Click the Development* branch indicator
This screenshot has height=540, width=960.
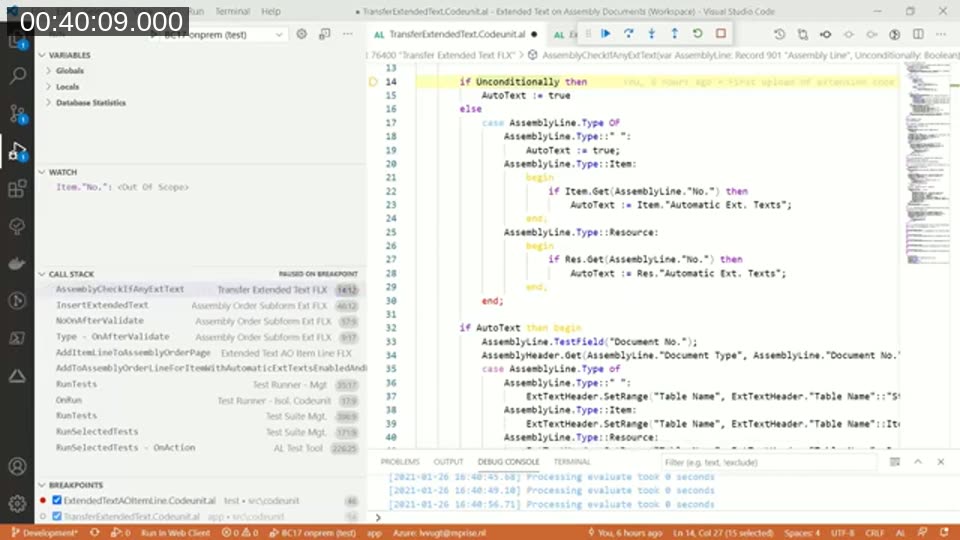[x=44, y=533]
